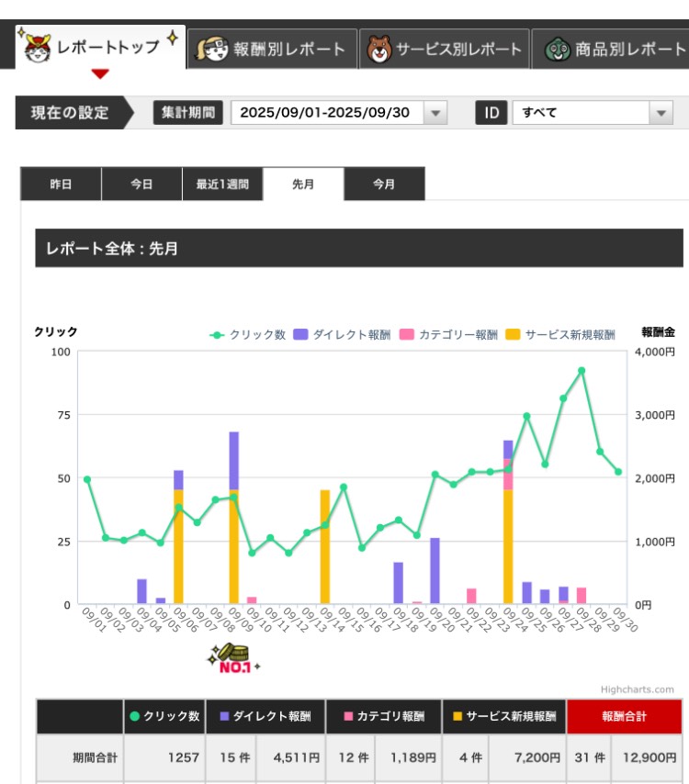The image size is (689, 784).
Task: Click the tallest bar on 09/09
Action: pyautogui.click(x=233, y=518)
